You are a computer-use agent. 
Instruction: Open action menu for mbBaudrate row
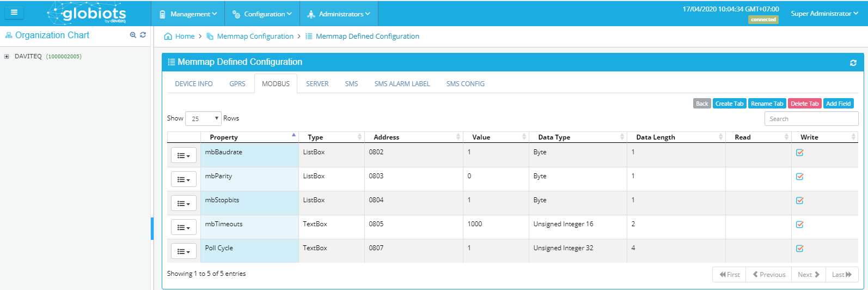click(184, 155)
